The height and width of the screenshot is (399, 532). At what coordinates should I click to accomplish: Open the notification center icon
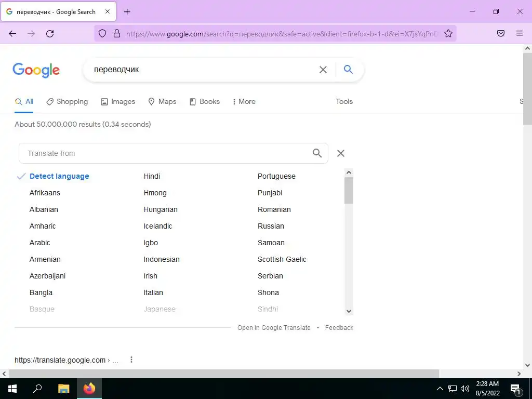516,389
